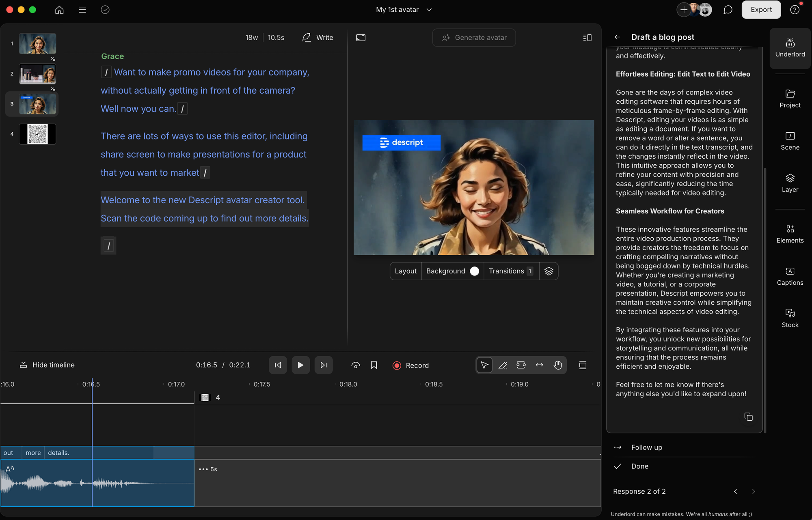Viewport: 812px width, 520px height.
Task: Open playback speed control
Action: (356, 365)
